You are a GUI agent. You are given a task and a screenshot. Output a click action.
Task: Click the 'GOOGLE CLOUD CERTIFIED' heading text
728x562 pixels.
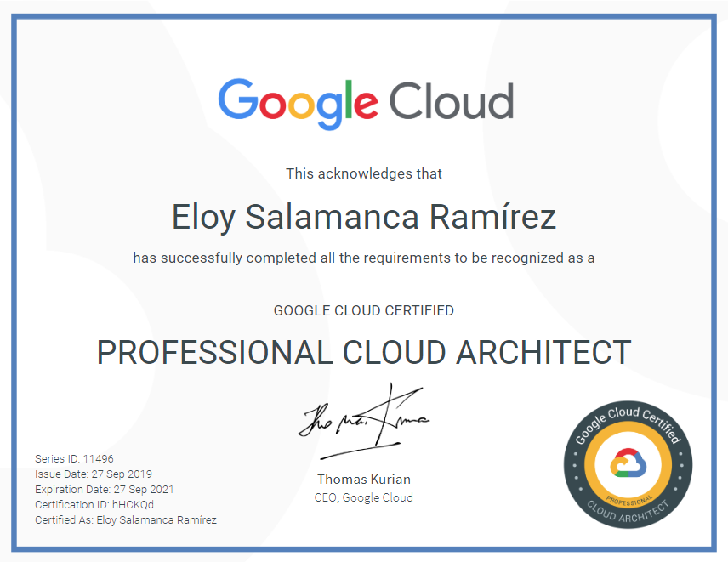click(364, 310)
